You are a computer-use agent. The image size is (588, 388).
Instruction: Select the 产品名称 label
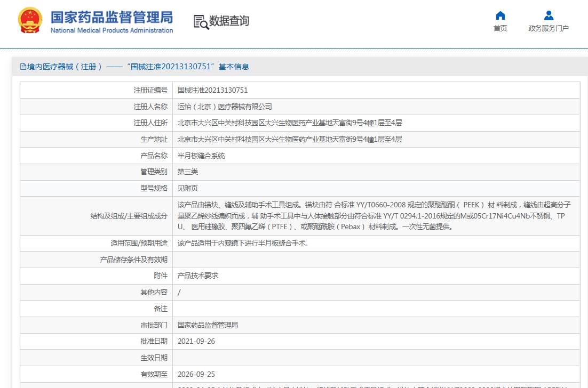[154, 156]
